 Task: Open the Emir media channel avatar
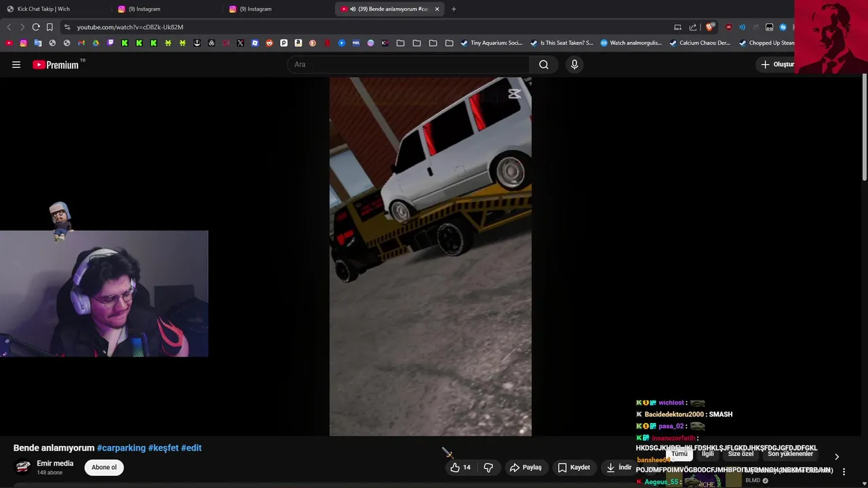coord(23,467)
